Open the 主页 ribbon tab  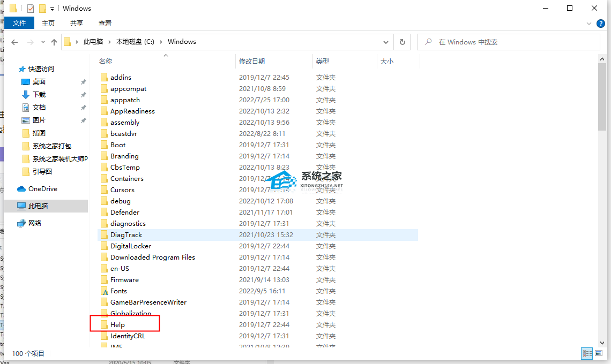click(x=48, y=24)
